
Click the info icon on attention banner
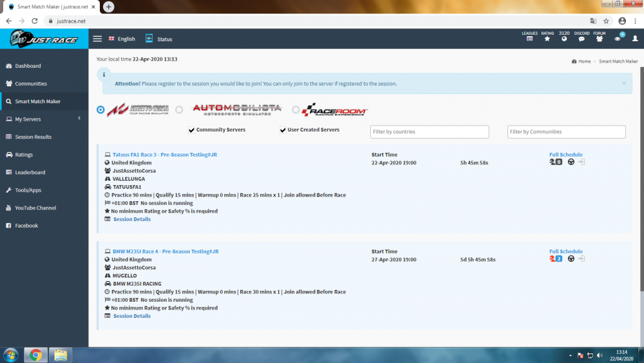tap(104, 74)
